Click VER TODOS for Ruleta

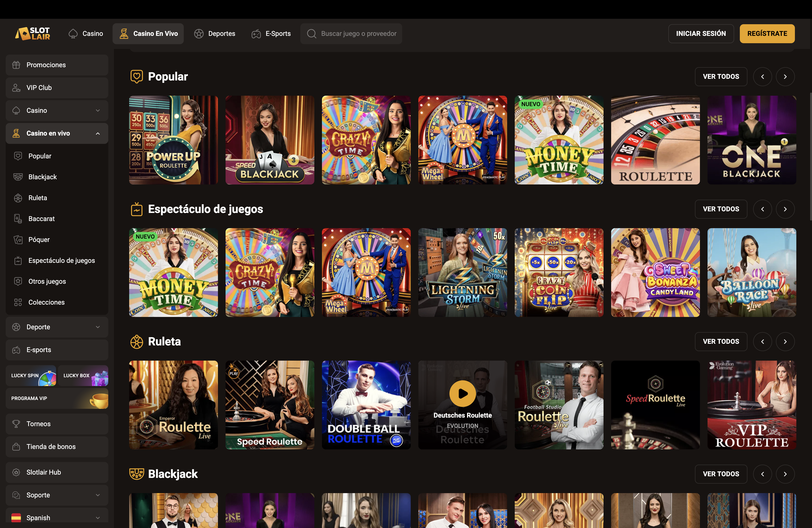[x=721, y=341]
